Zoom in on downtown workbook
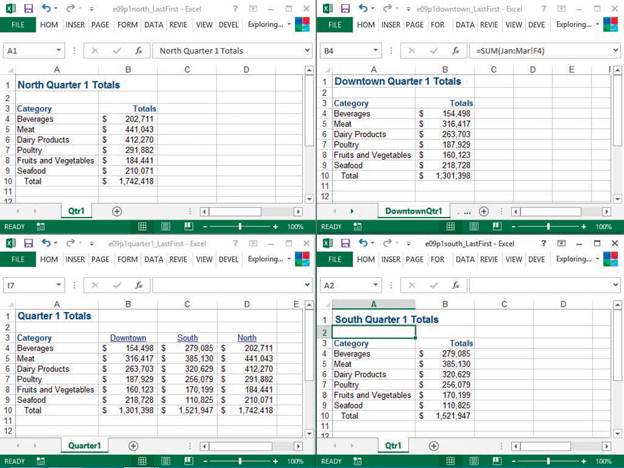The height and width of the screenshot is (468, 624). (x=583, y=226)
